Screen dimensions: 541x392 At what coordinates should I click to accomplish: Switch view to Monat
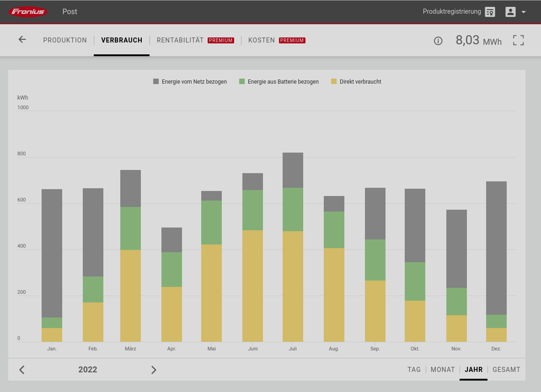pos(442,370)
